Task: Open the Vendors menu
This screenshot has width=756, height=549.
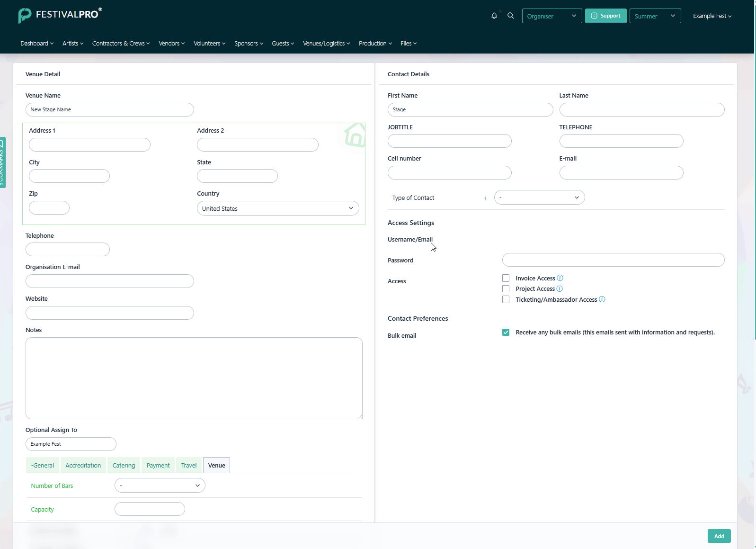Action: pos(172,44)
